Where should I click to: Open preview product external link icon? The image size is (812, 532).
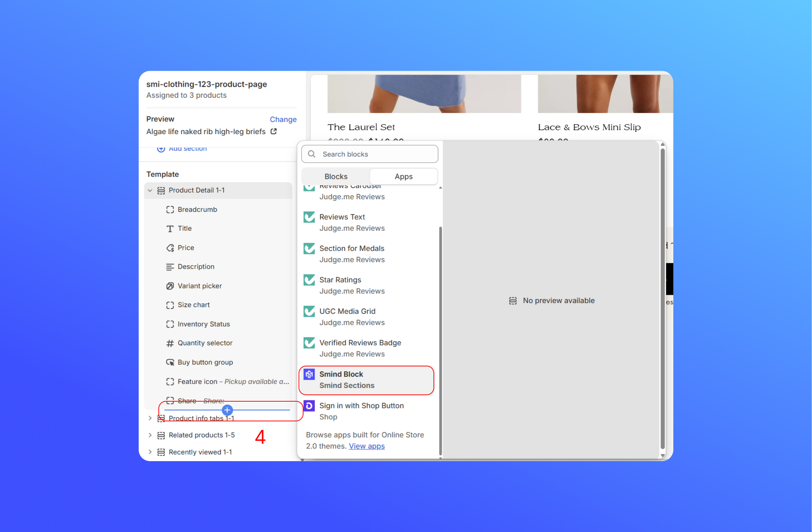(x=274, y=131)
